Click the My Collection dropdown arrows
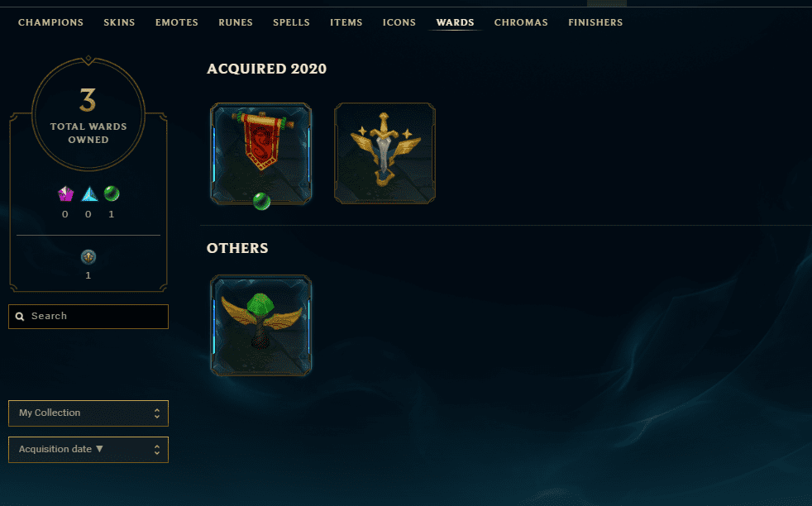The image size is (812, 506). click(157, 413)
